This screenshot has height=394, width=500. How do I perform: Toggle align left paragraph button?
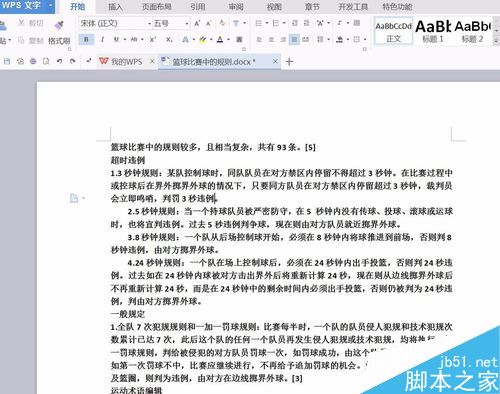point(259,40)
